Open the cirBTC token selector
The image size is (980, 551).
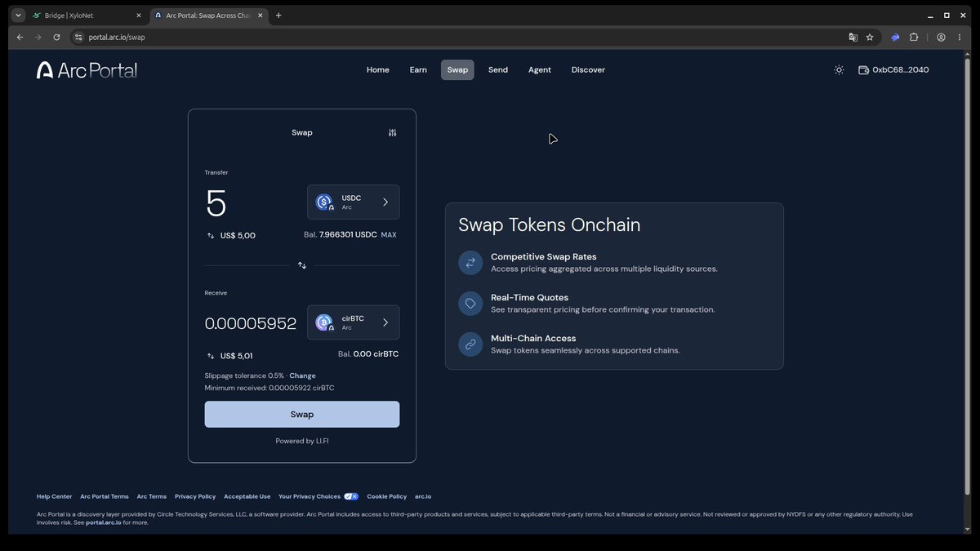point(354,322)
